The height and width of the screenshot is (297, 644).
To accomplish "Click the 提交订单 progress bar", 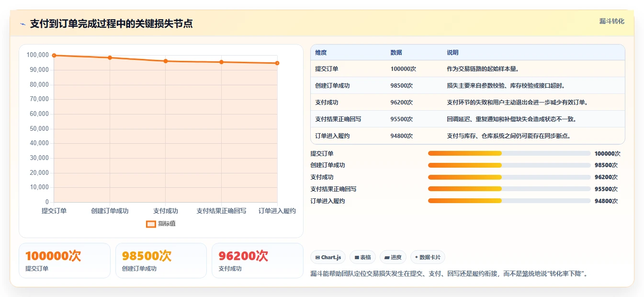I will click(x=509, y=153).
